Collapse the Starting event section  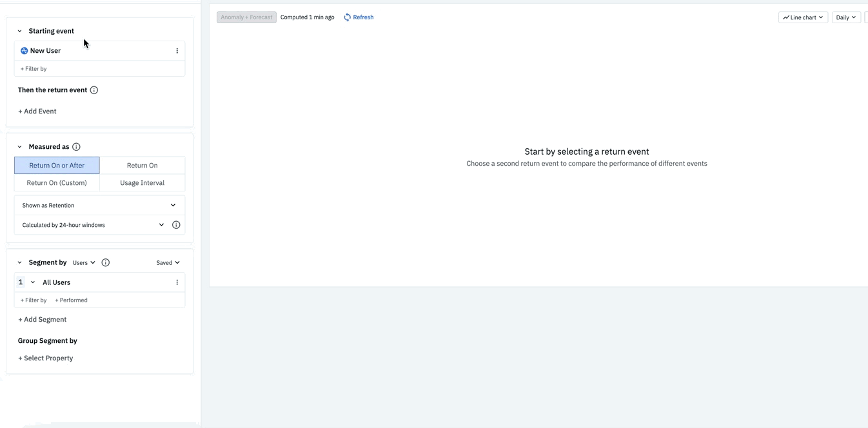19,30
